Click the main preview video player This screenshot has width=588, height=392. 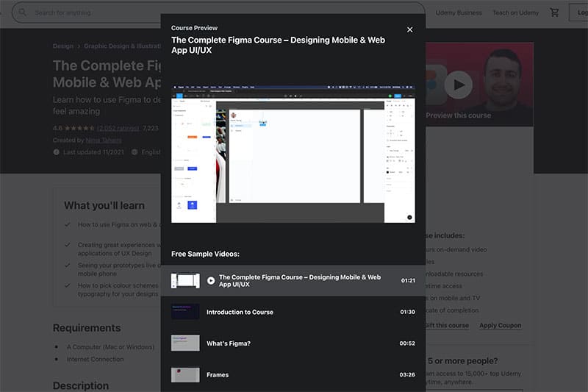click(293, 154)
